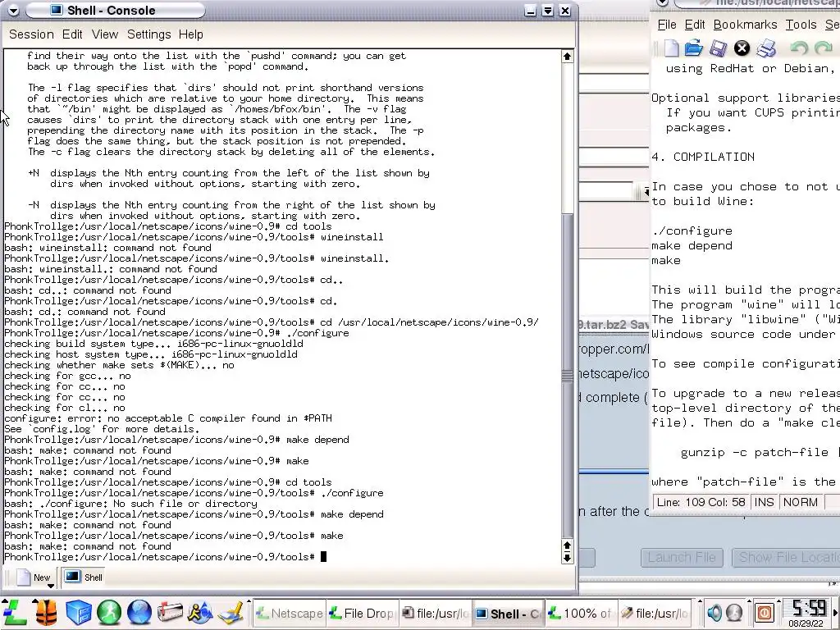Image resolution: width=840 pixels, height=630 pixels.
Task: Open the K start menu in the panel
Action: [15, 612]
